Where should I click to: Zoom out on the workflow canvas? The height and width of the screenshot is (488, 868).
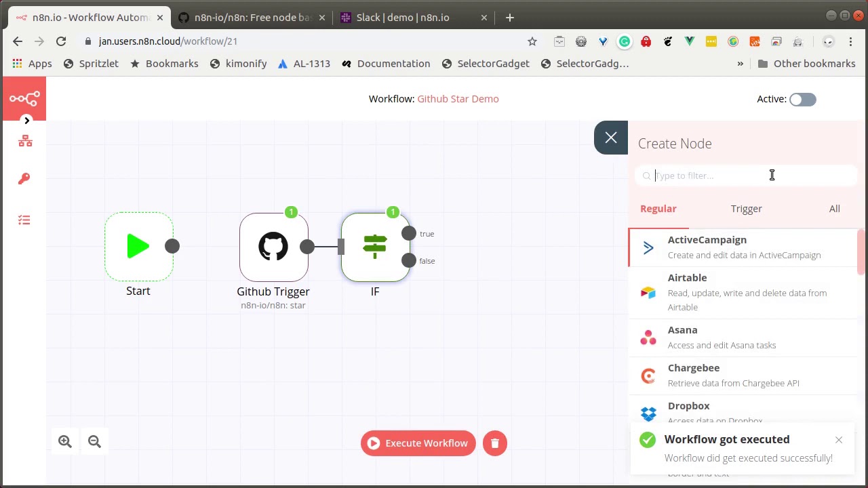point(94,442)
